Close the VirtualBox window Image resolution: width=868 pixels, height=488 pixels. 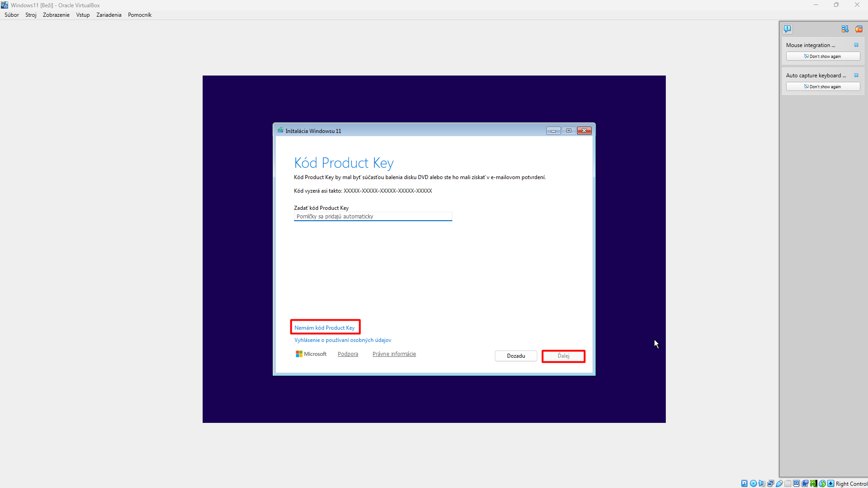(x=857, y=5)
